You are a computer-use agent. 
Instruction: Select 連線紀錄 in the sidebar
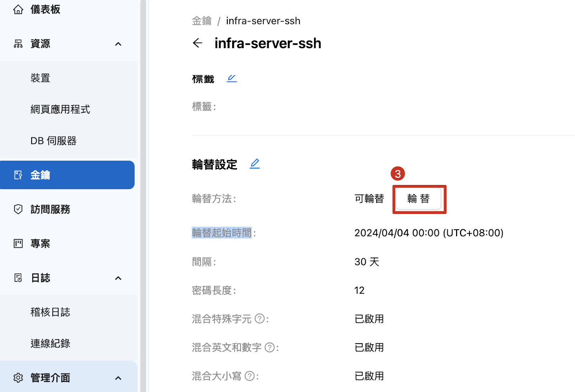click(x=50, y=343)
